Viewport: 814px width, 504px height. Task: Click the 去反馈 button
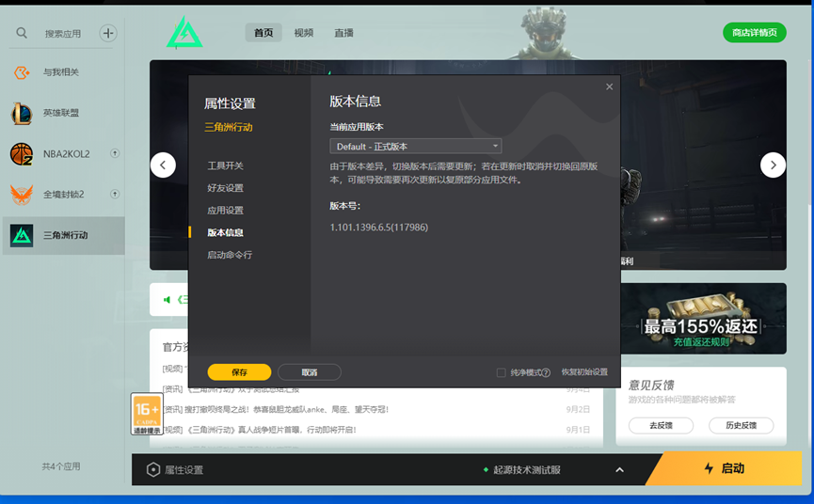coord(661,425)
